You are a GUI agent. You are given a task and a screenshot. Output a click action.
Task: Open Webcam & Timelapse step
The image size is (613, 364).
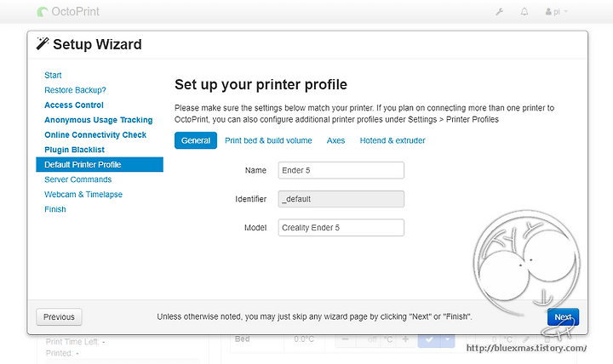coord(83,195)
